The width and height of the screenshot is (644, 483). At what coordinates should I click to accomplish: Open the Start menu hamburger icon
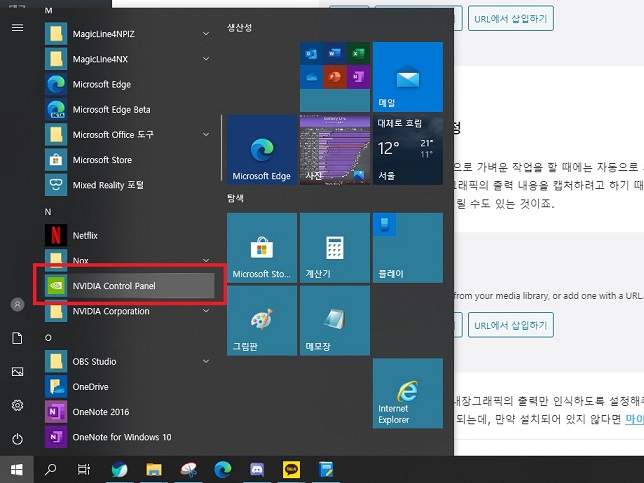(17, 28)
